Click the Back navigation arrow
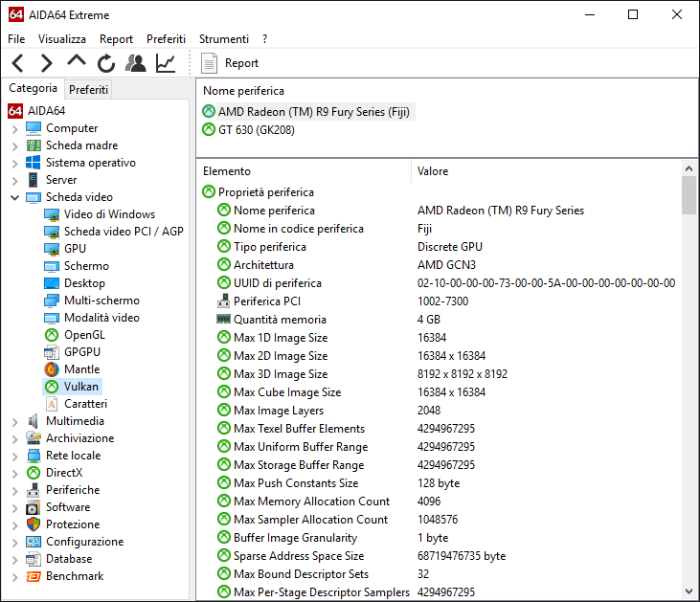Viewport: 700px width, 602px height. [18, 63]
